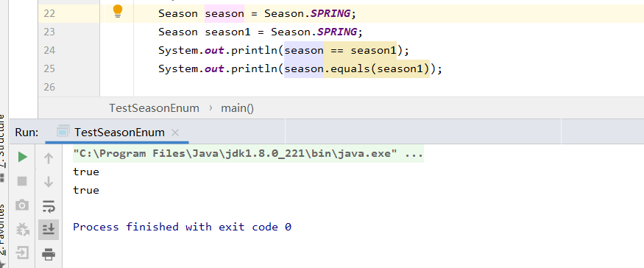This screenshot has width=644, height=268.
Task: Click line number 24 in gutter
Action: [x=49, y=50]
